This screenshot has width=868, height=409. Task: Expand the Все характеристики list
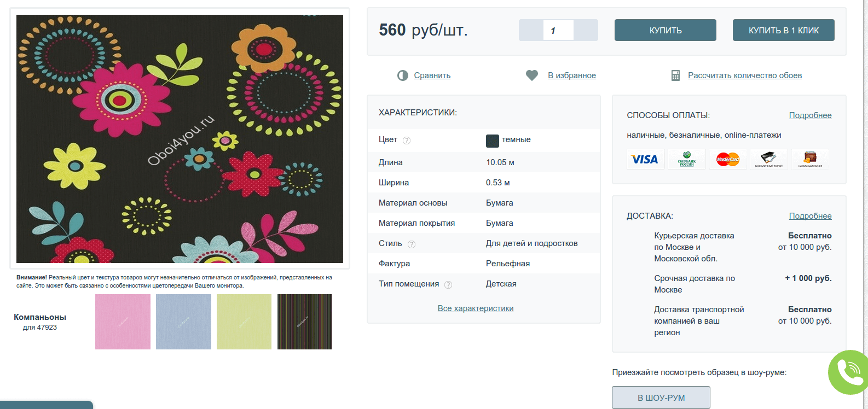[475, 308]
